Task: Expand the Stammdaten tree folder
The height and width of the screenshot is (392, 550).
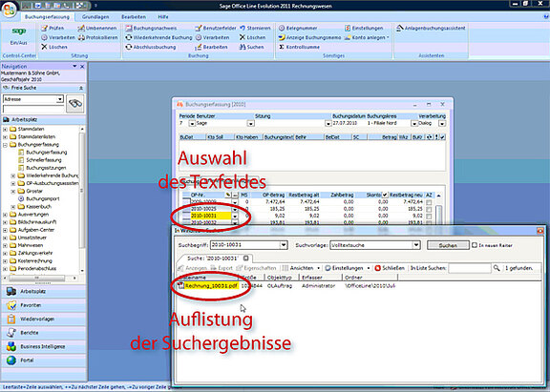Action: point(5,130)
